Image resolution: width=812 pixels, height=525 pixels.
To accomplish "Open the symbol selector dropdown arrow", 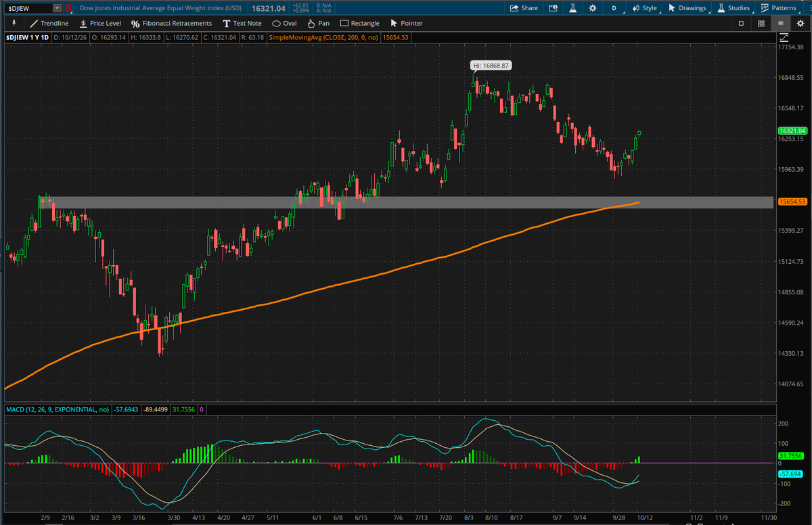I will [x=57, y=8].
